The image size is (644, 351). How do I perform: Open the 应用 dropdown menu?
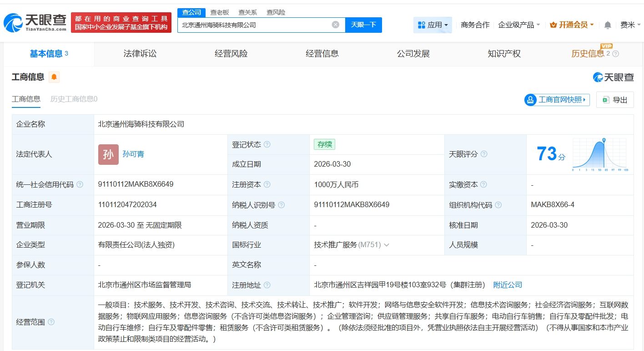pyautogui.click(x=433, y=25)
